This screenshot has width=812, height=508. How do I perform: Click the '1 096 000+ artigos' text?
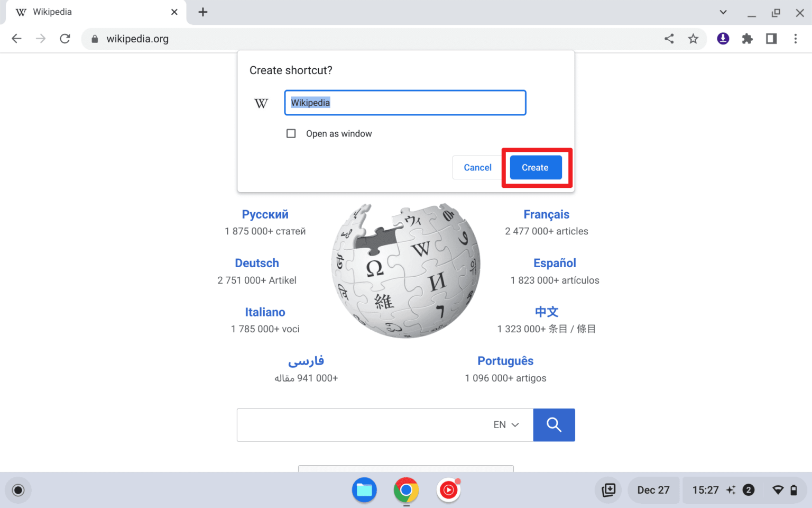point(505,378)
